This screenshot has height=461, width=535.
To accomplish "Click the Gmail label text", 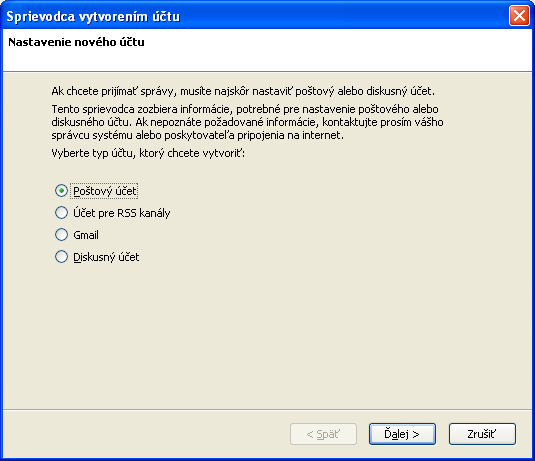I will [x=86, y=235].
